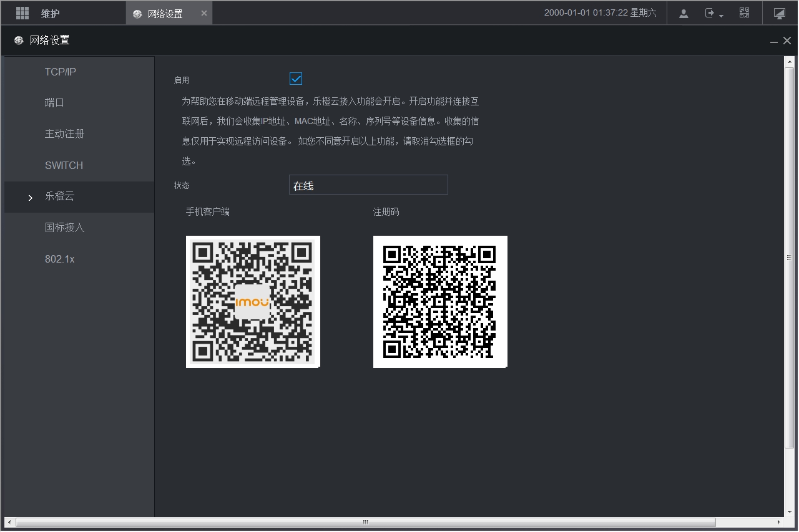Click the 状态 field showing 在线

368,185
